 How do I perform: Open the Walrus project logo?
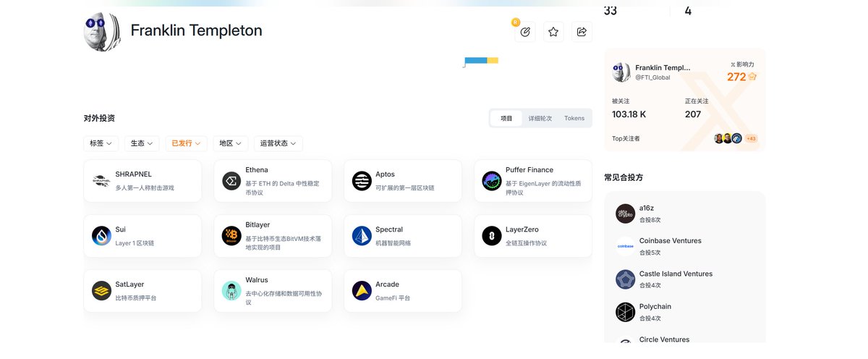231,291
